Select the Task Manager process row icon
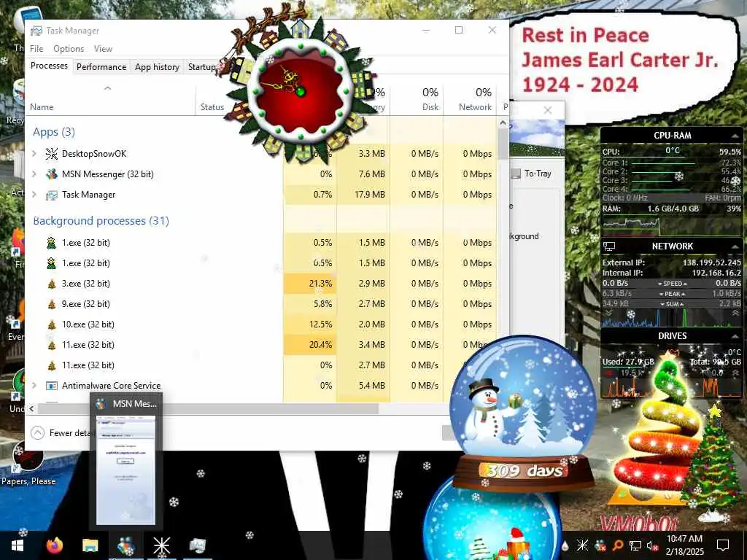747x560 pixels. point(52,195)
